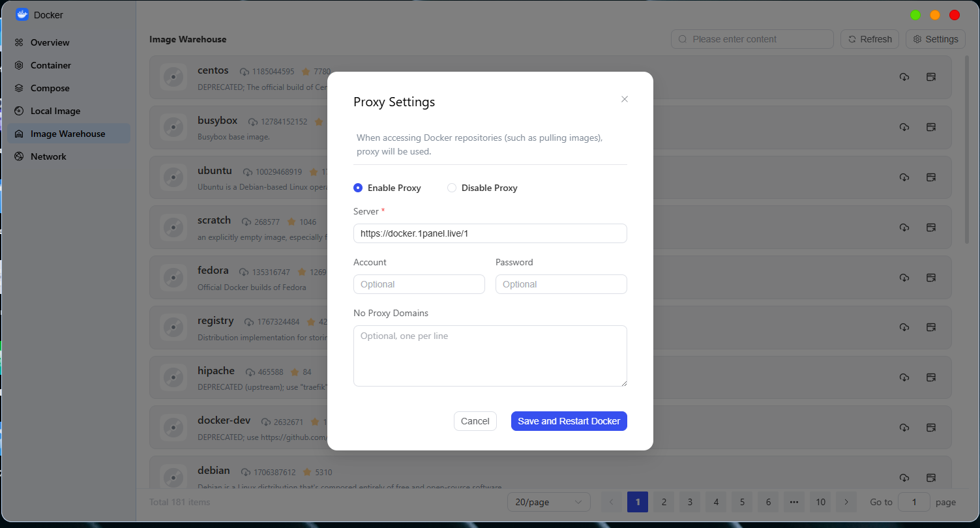The image size is (980, 528).
Task: Click the pull icon for registry
Action: (904, 327)
